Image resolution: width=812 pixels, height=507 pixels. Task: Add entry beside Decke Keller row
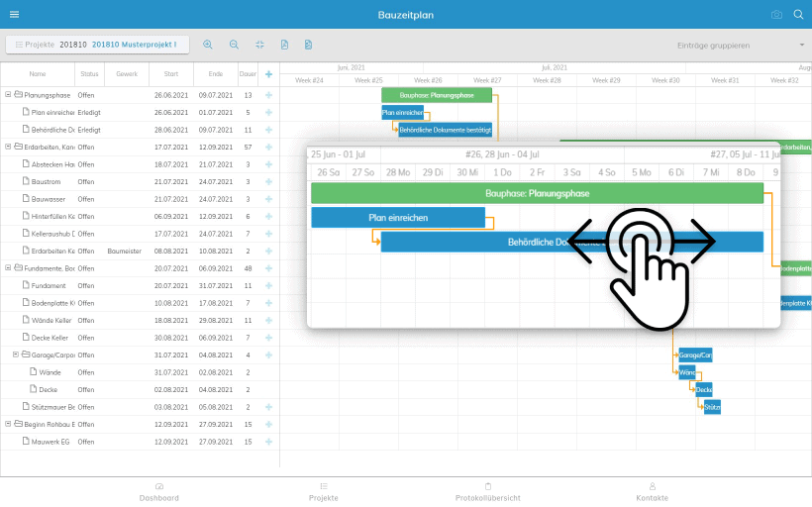pyautogui.click(x=268, y=338)
